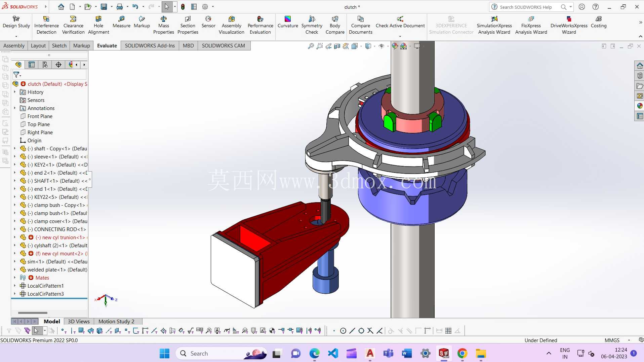The image size is (644, 362).
Task: Click the Zoom to Fit icon
Action: tap(311, 46)
